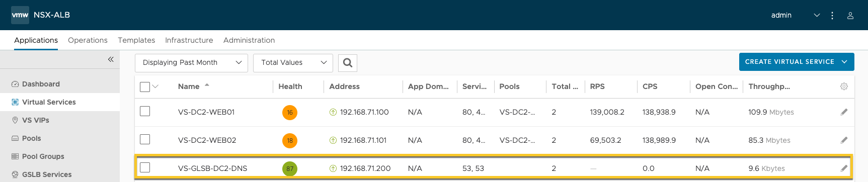The image size is (868, 182).
Task: Edit VS-DC2-WEB02 using the pencil icon
Action: point(844,140)
